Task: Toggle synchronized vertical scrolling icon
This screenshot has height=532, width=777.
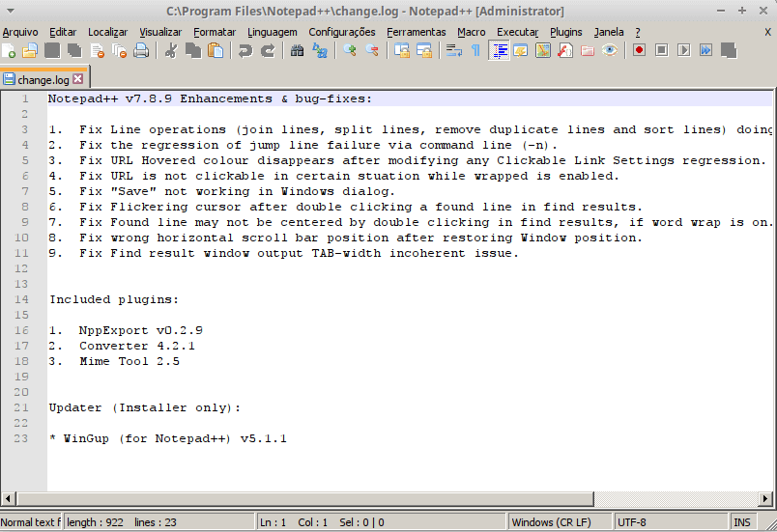Action: [x=402, y=50]
